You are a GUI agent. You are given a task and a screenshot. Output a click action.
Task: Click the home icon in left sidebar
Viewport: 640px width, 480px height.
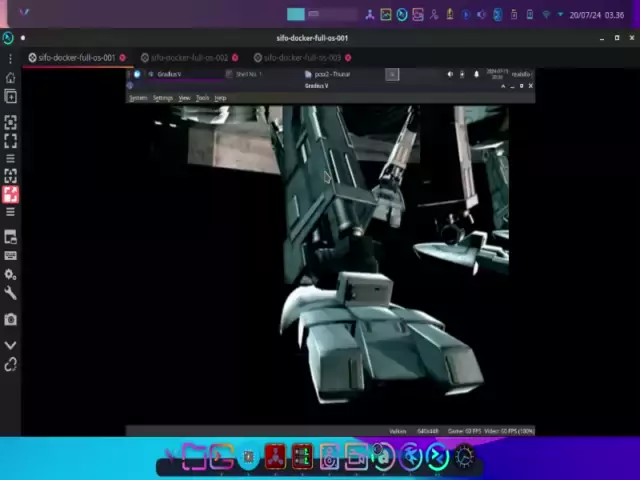point(10,77)
